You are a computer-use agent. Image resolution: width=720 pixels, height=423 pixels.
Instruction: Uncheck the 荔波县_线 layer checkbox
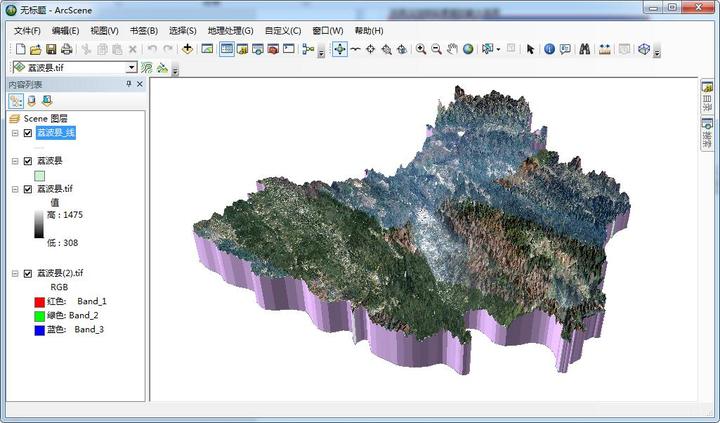click(28, 133)
